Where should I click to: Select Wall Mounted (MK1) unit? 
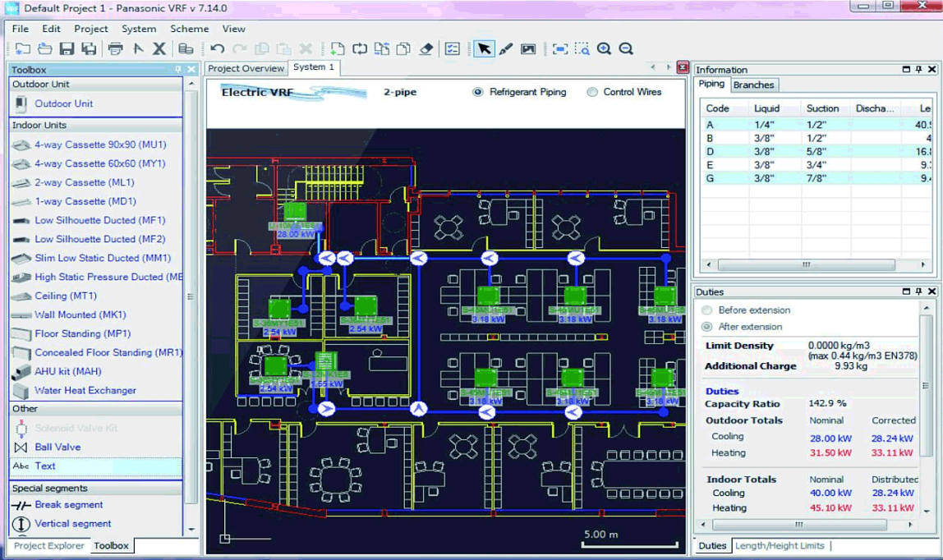(80, 314)
